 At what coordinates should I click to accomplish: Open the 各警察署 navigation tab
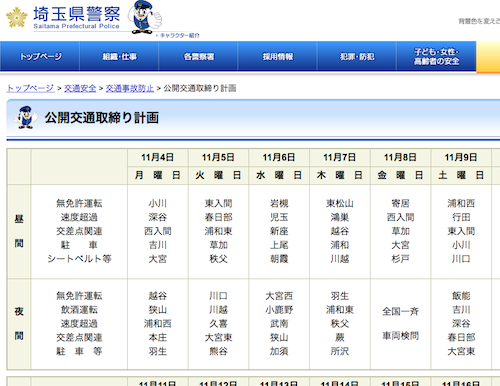tap(199, 56)
